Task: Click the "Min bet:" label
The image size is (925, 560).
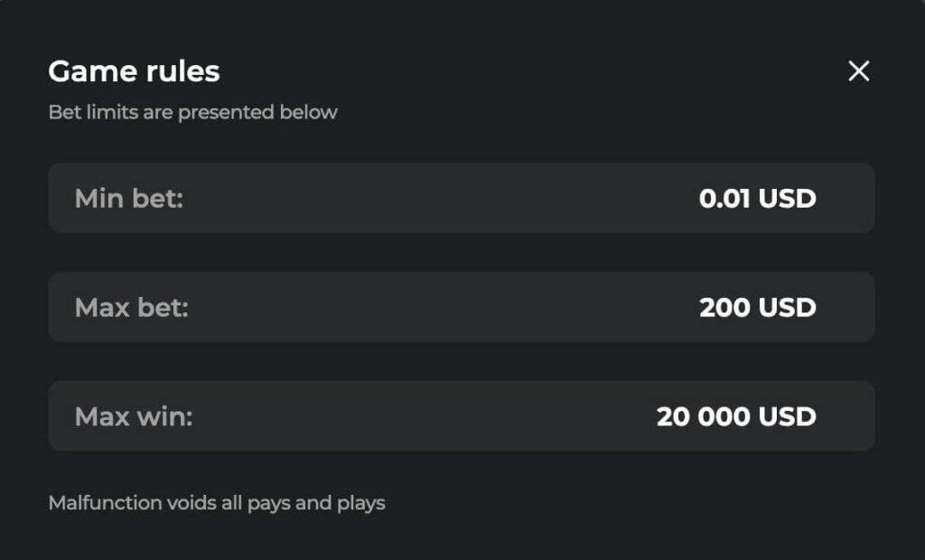Action: pyautogui.click(x=128, y=198)
